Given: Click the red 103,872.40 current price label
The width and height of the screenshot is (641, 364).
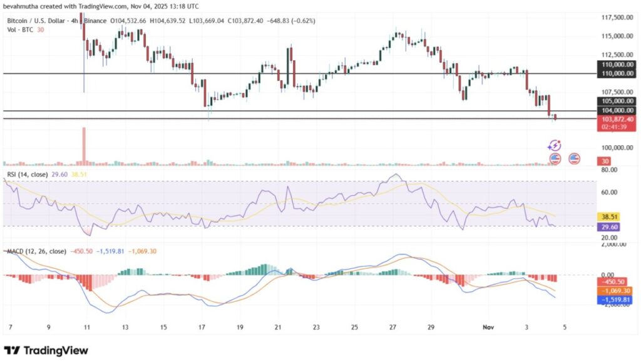Looking at the screenshot, I should (x=615, y=119).
